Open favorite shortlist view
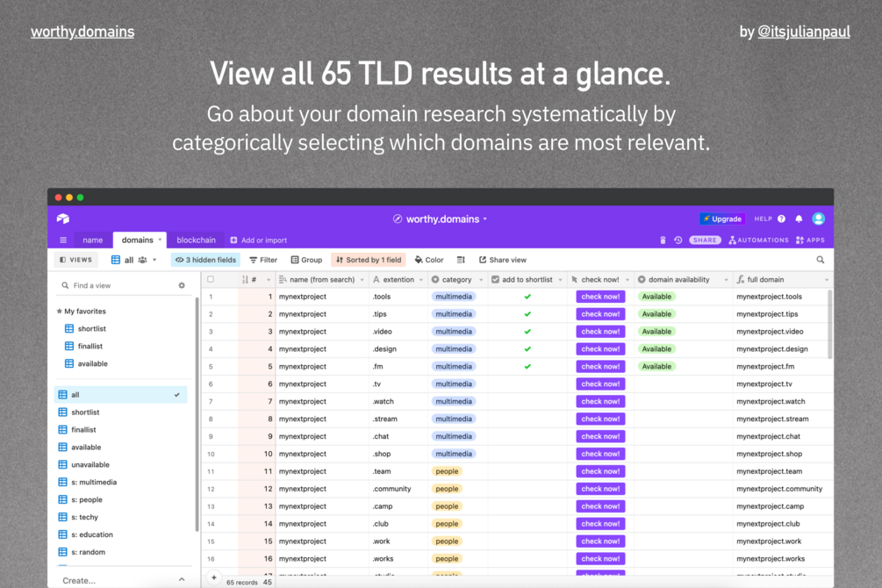 pos(91,328)
